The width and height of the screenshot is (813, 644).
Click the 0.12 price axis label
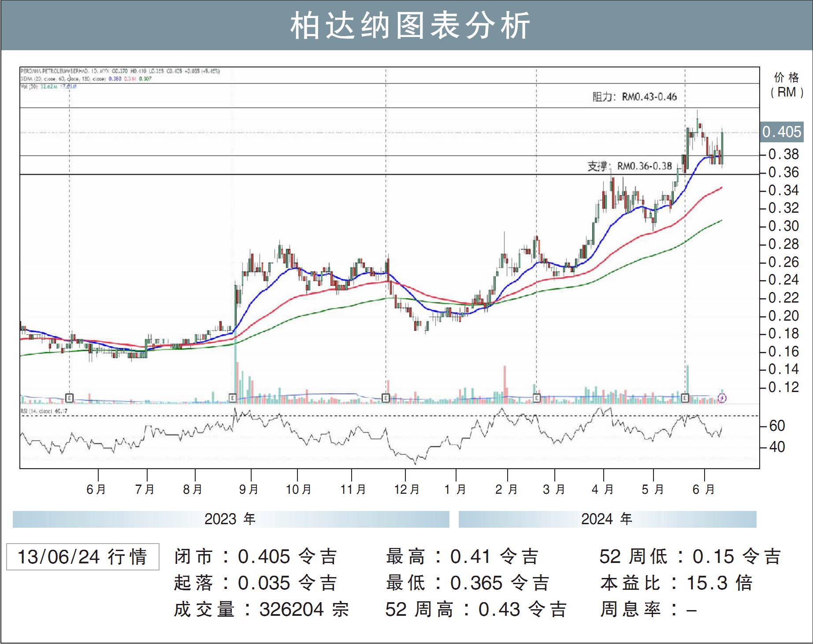(x=783, y=387)
